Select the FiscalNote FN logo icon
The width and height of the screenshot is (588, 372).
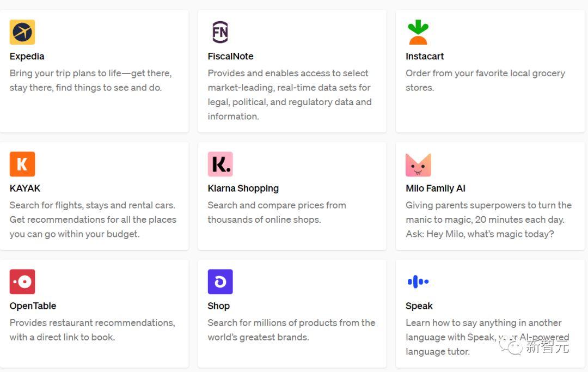tap(220, 32)
